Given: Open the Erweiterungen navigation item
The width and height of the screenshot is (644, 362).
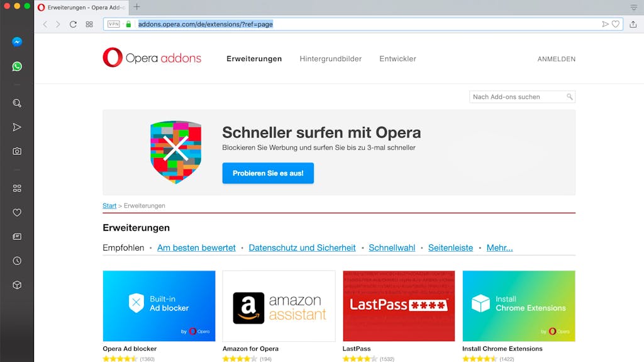Looking at the screenshot, I should coord(254,59).
